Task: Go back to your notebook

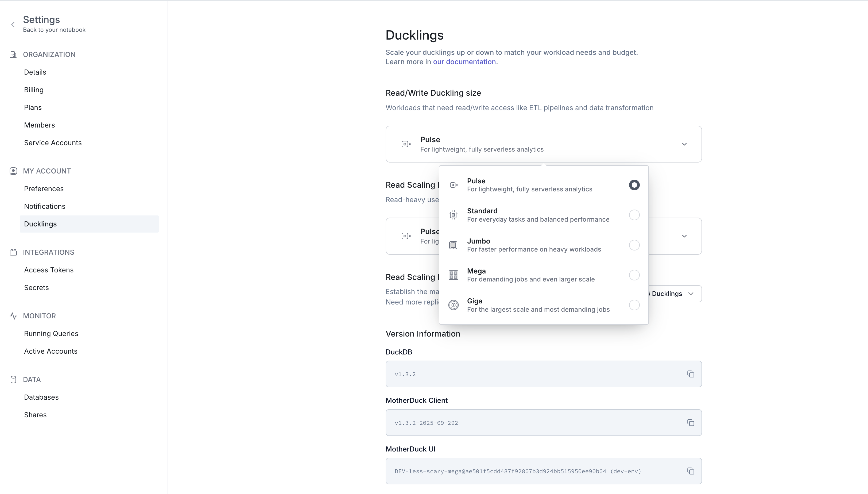Action: 54,29
